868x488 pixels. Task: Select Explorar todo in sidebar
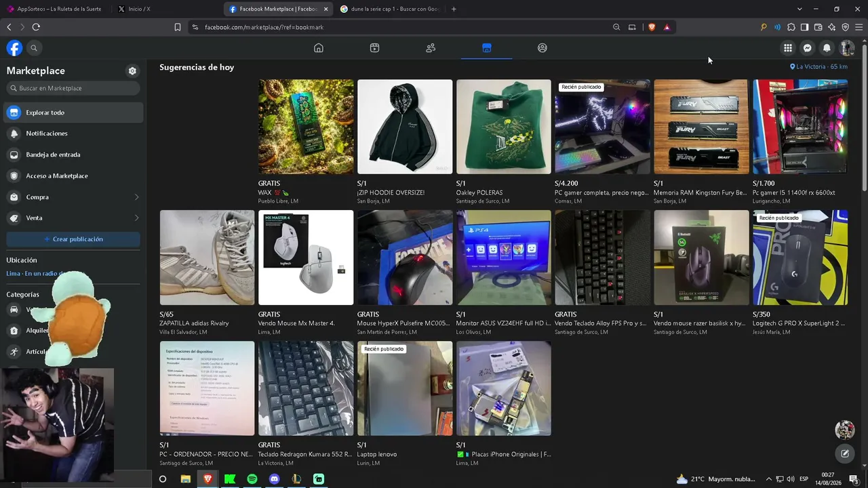point(74,113)
